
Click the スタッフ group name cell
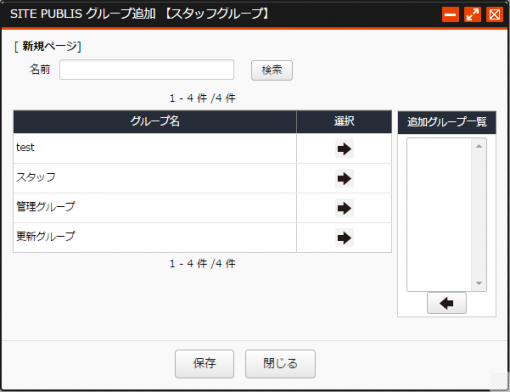155,178
